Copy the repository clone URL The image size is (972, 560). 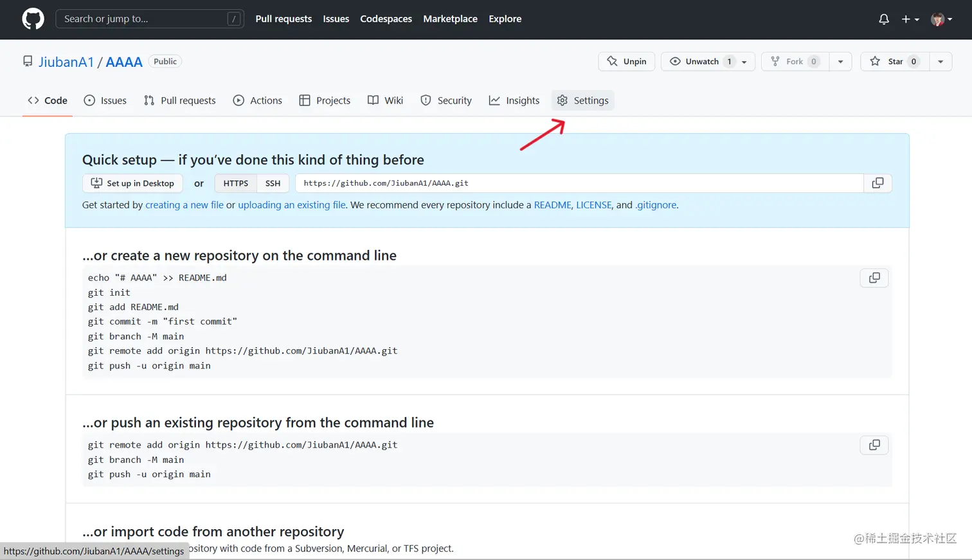[x=878, y=183]
